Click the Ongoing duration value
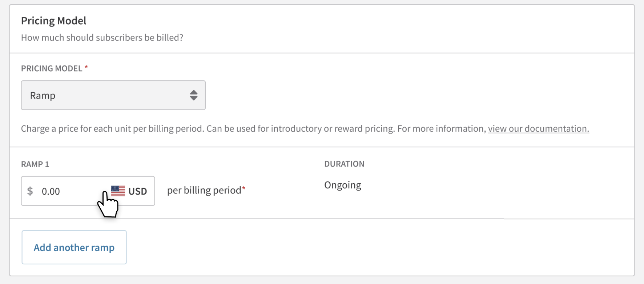The width and height of the screenshot is (644, 284). (343, 185)
